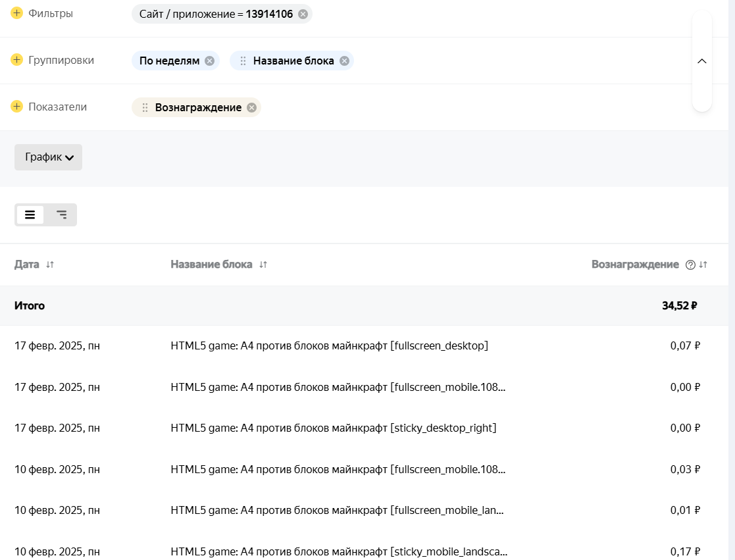Click the plus icon next to Показатели
735x560 pixels.
[17, 107]
